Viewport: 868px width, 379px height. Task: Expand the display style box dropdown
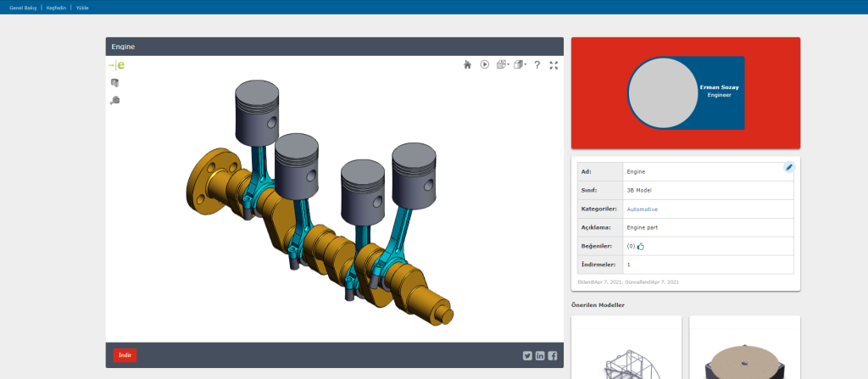[520, 64]
